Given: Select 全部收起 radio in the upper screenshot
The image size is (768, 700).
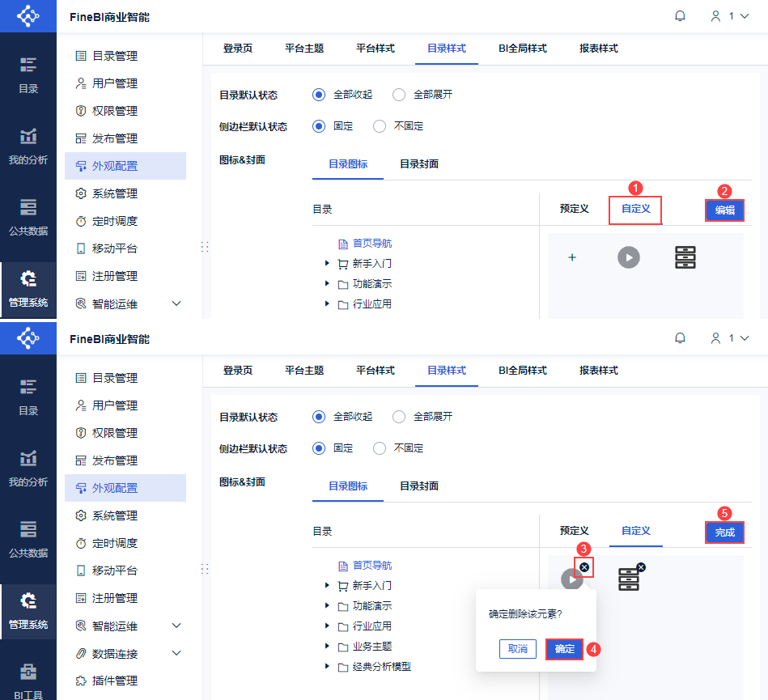Looking at the screenshot, I should click(318, 95).
